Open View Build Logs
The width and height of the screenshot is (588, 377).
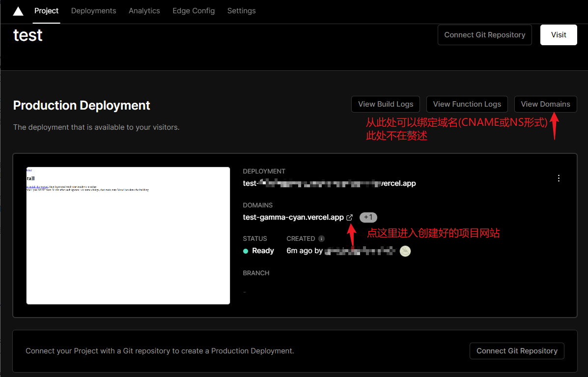pos(385,104)
